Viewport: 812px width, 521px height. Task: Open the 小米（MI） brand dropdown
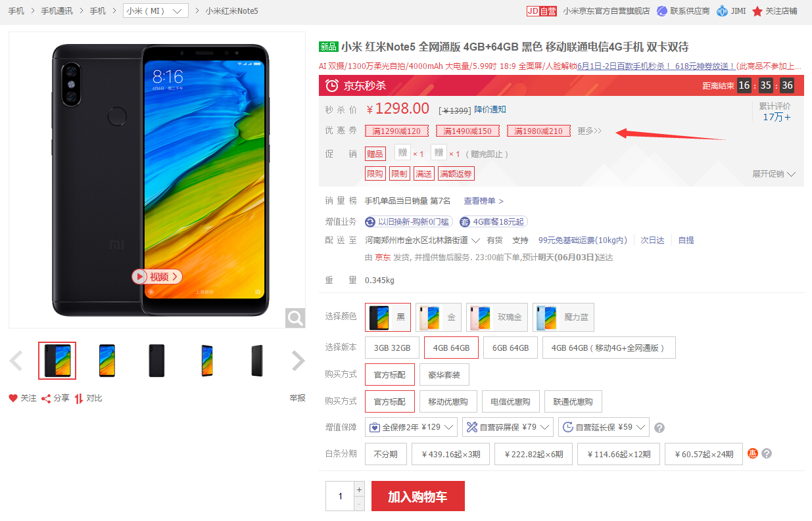click(x=156, y=11)
